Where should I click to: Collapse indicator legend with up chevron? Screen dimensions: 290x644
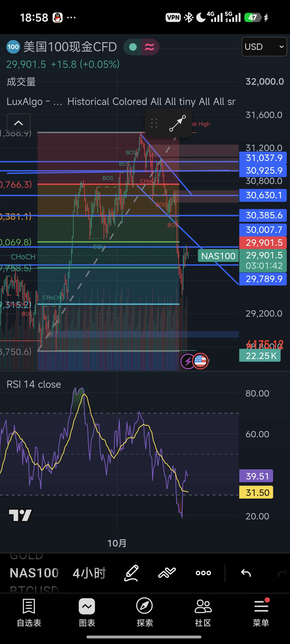18,123
